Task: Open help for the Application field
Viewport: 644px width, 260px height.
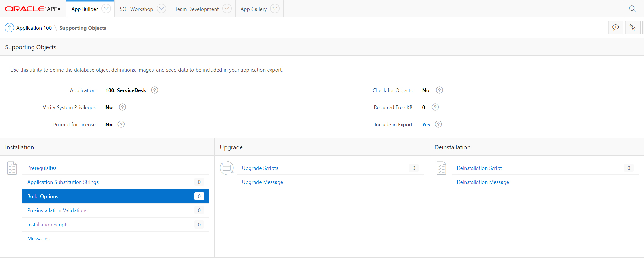Action: pyautogui.click(x=154, y=90)
